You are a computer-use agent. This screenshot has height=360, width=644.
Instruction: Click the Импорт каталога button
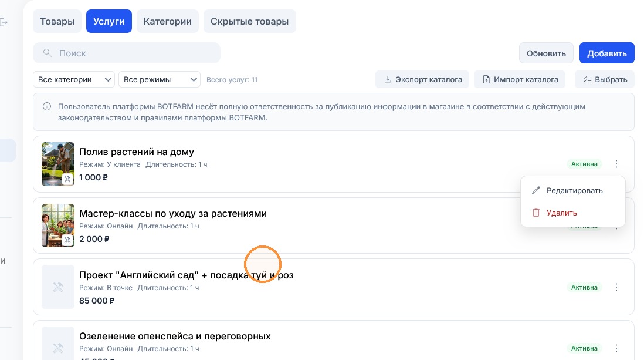[520, 79]
